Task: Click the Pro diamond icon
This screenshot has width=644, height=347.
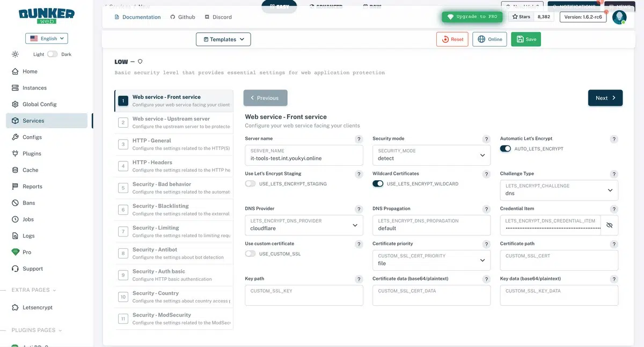Action: click(15, 252)
